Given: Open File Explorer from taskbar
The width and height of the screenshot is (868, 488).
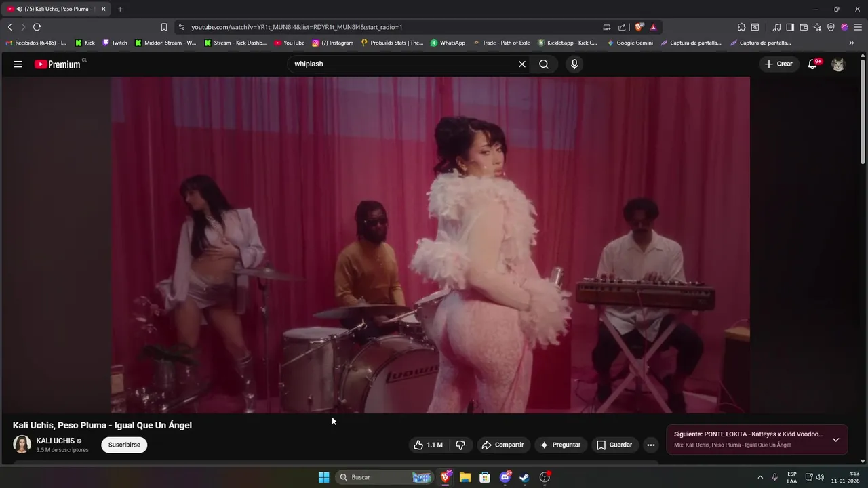Looking at the screenshot, I should [x=465, y=477].
